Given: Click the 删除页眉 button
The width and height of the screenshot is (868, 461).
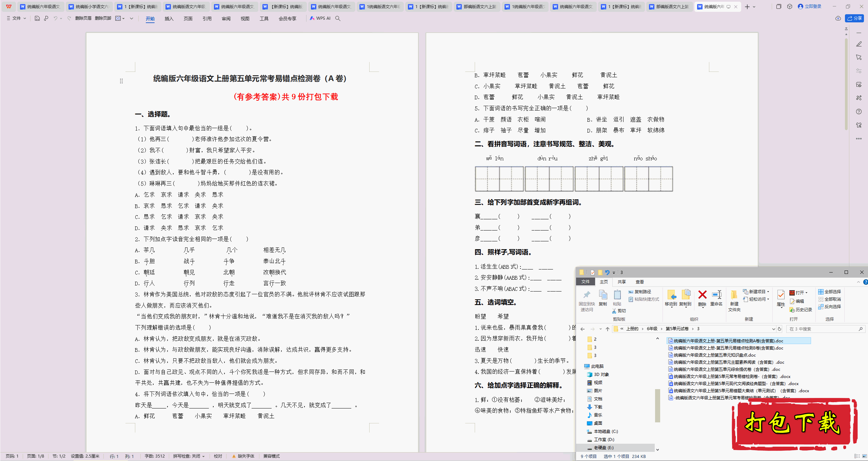Looking at the screenshot, I should (x=83, y=18).
